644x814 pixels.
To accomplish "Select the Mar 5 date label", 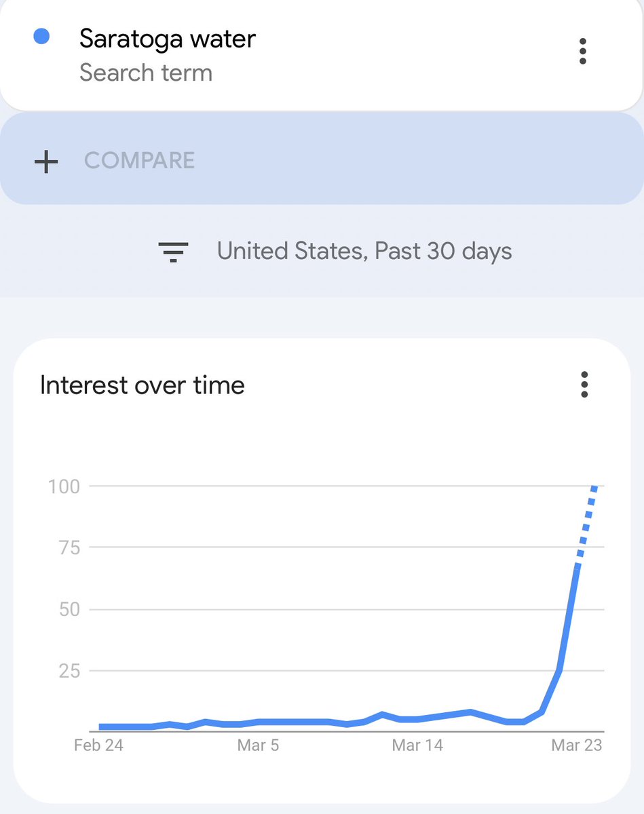I will coord(258,745).
